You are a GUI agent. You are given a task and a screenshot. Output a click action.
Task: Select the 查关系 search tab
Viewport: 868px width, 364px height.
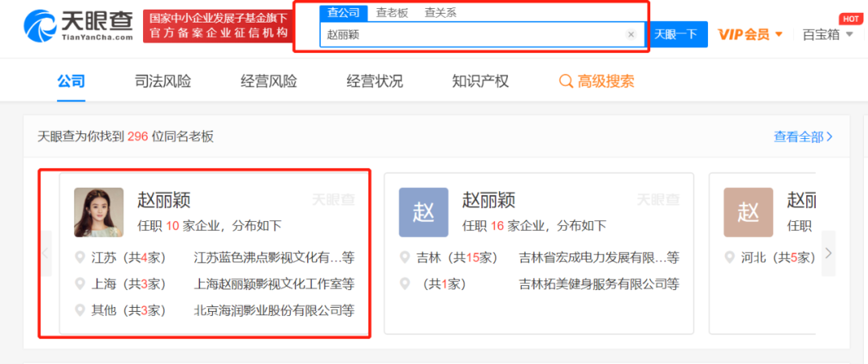point(440,13)
